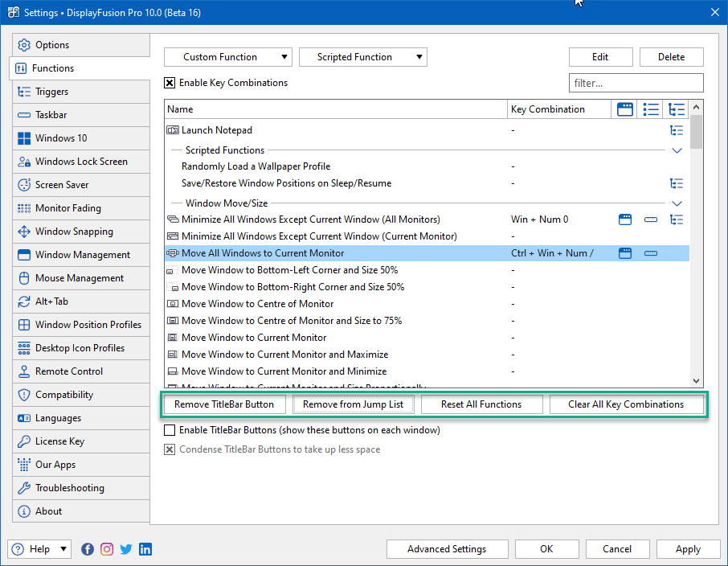Viewport: 728px width, 566px height.
Task: Click the Delete button
Action: pyautogui.click(x=672, y=57)
